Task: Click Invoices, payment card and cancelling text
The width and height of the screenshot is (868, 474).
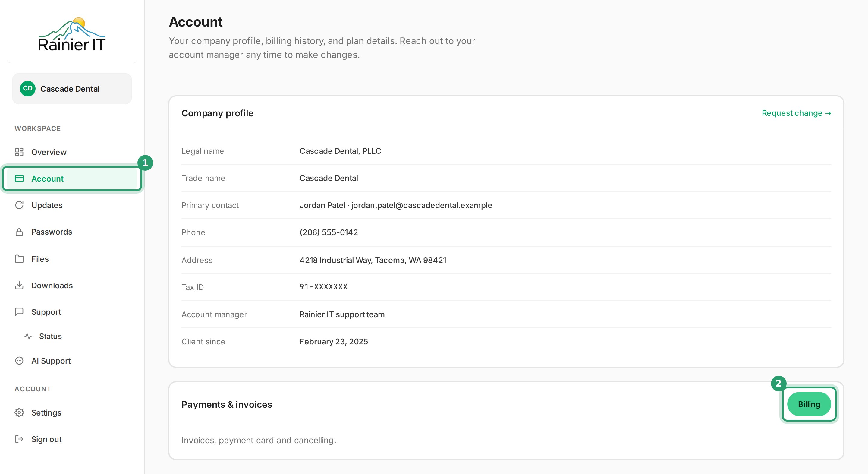Action: coord(259,440)
